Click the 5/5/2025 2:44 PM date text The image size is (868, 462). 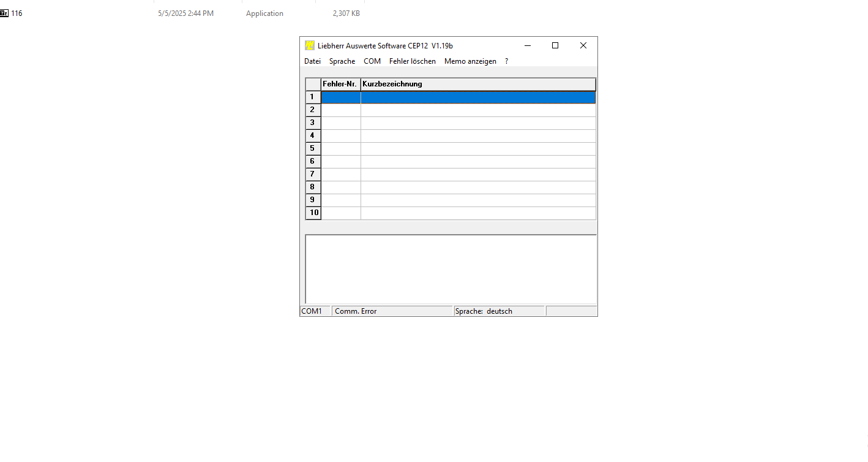(x=185, y=13)
